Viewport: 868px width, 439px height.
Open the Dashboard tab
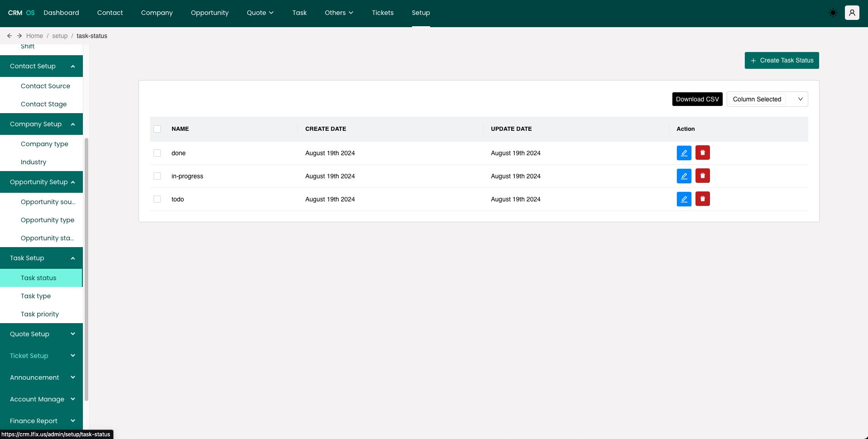(61, 13)
